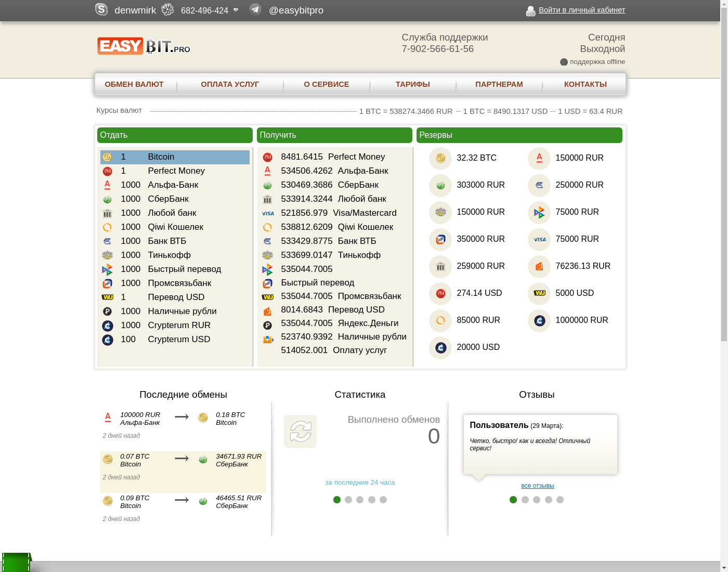The height and width of the screenshot is (572, 728).
Task: Select the third reviews carousel dot
Action: pyautogui.click(x=537, y=500)
